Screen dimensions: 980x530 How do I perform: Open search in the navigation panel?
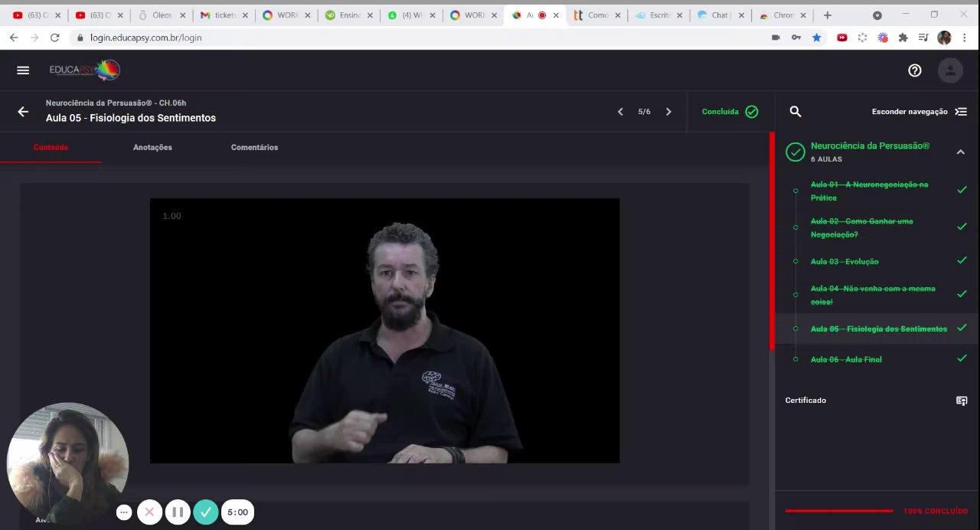(x=795, y=112)
